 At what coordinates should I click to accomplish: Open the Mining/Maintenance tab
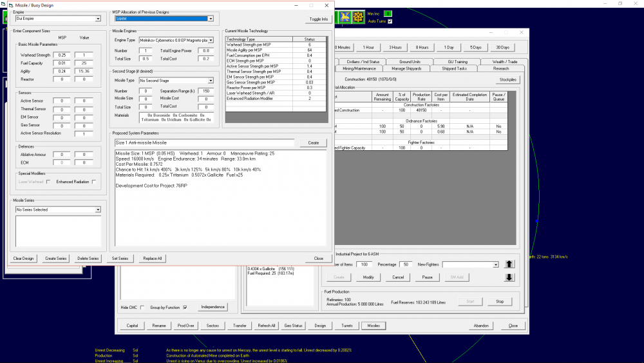(359, 68)
